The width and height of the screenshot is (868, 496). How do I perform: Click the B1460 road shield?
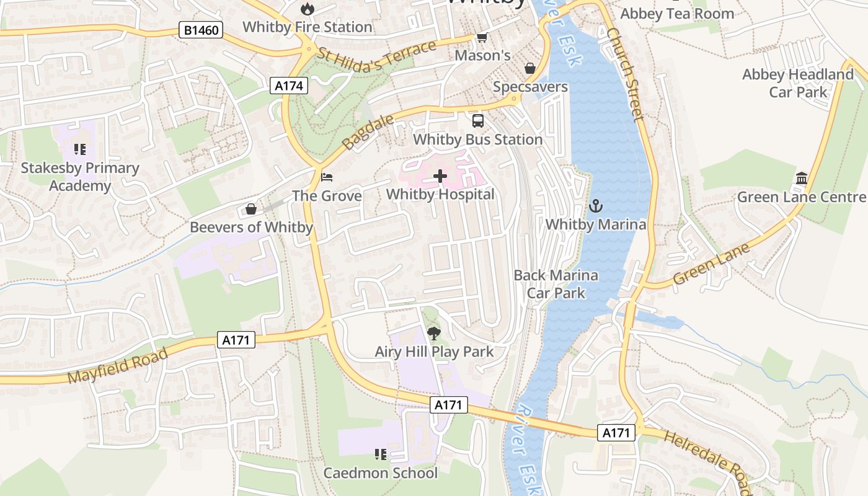201,30
